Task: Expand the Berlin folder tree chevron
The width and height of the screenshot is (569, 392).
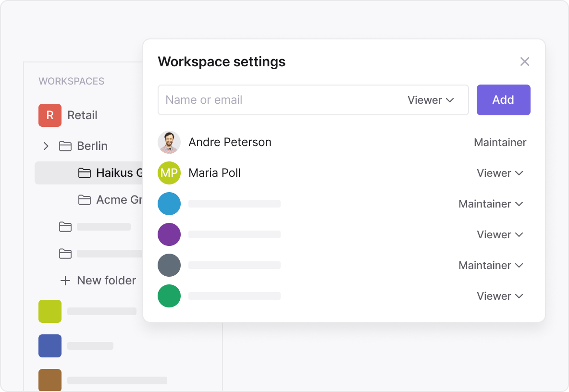Action: 46,146
